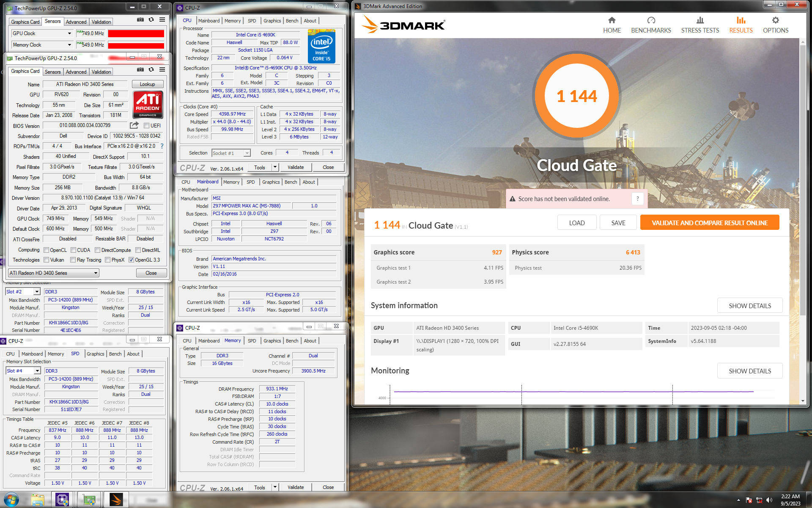Image resolution: width=812 pixels, height=508 pixels.
Task: Toggle the PhysX checkbox in GPU-Z
Action: point(108,260)
